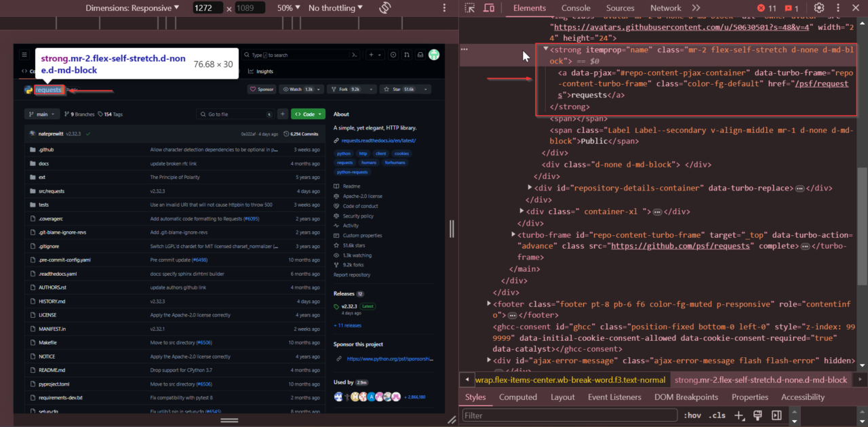The width and height of the screenshot is (868, 427).
Task: Open the Accessibility tab
Action: click(803, 397)
